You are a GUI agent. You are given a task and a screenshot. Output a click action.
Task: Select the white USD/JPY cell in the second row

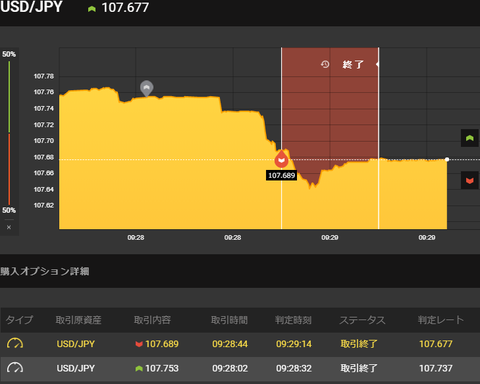[x=76, y=368]
